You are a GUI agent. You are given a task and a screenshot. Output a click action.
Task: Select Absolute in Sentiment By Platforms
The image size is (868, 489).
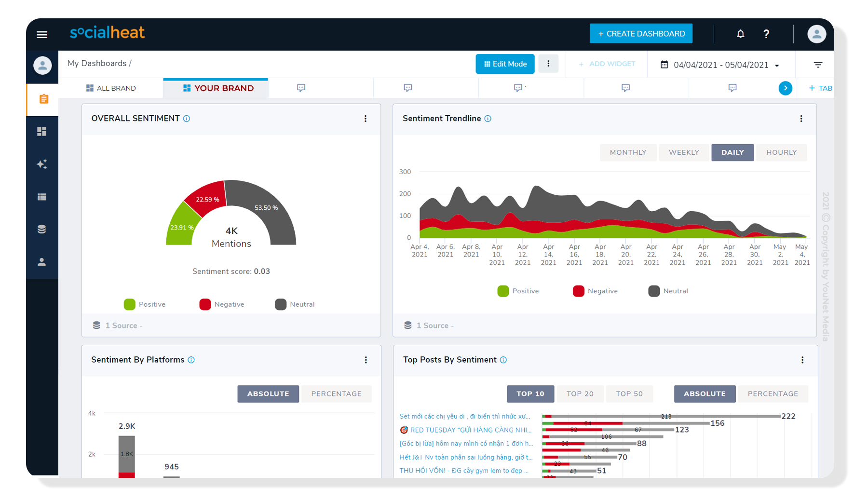(268, 394)
